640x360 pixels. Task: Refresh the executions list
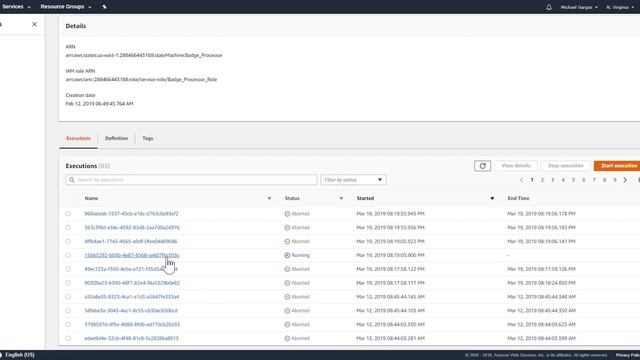point(482,166)
